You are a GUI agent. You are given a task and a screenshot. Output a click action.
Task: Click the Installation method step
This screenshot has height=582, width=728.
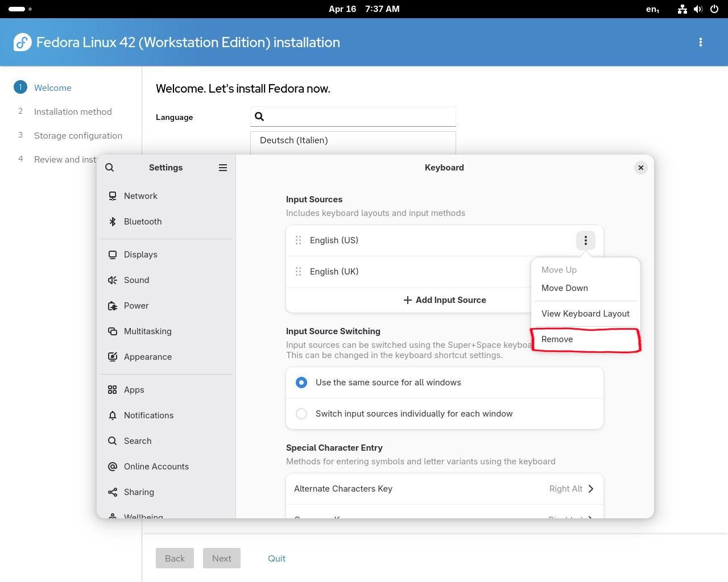(x=73, y=111)
